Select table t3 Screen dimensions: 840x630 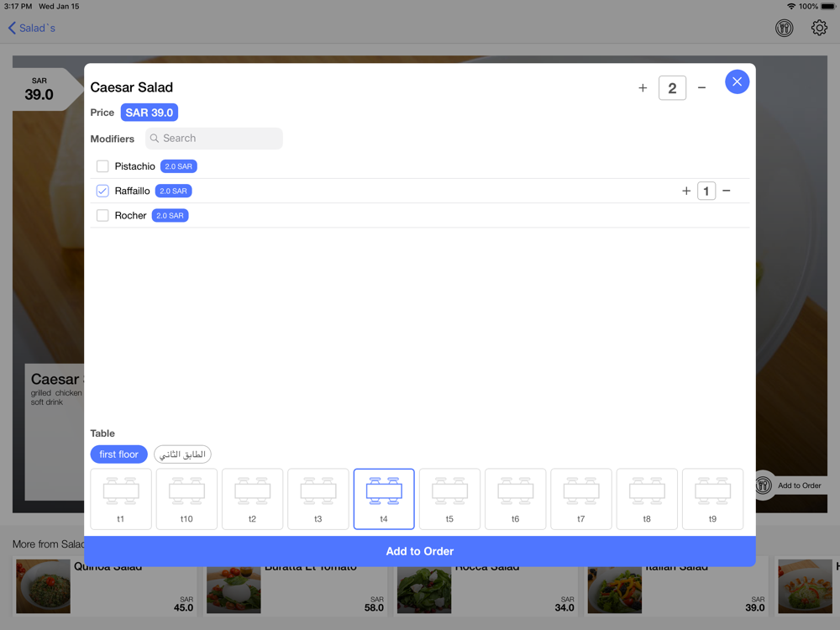[318, 499]
